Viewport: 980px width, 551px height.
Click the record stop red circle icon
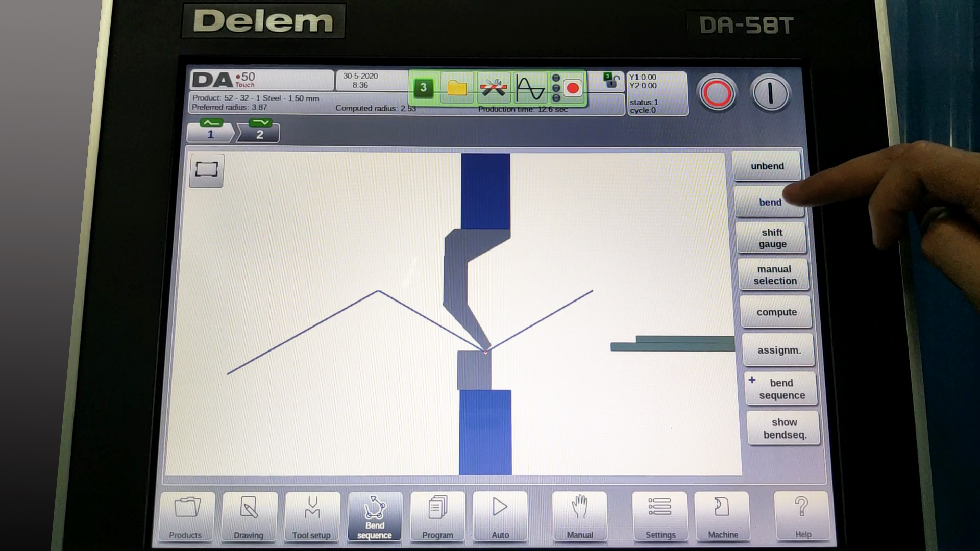572,88
